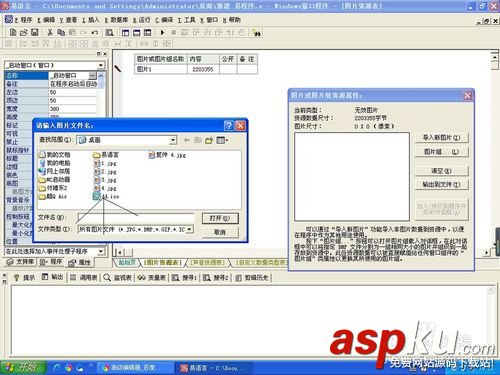Screen dimensions: 500x375
Task: Click the 图片组 button in properties dialog
Action: pos(442,152)
